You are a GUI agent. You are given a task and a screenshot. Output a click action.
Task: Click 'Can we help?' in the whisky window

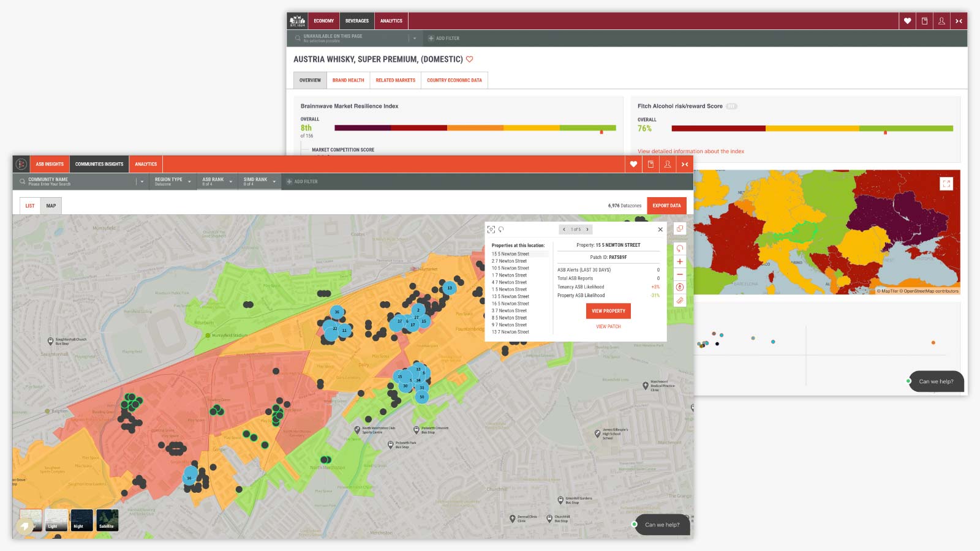(936, 381)
